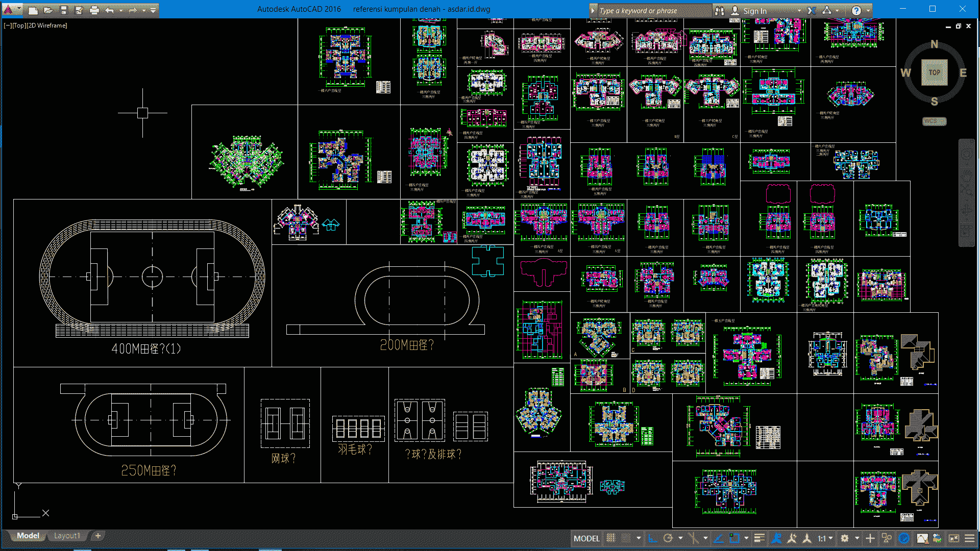Expand the search options arrow
The image size is (980, 551).
tap(593, 10)
